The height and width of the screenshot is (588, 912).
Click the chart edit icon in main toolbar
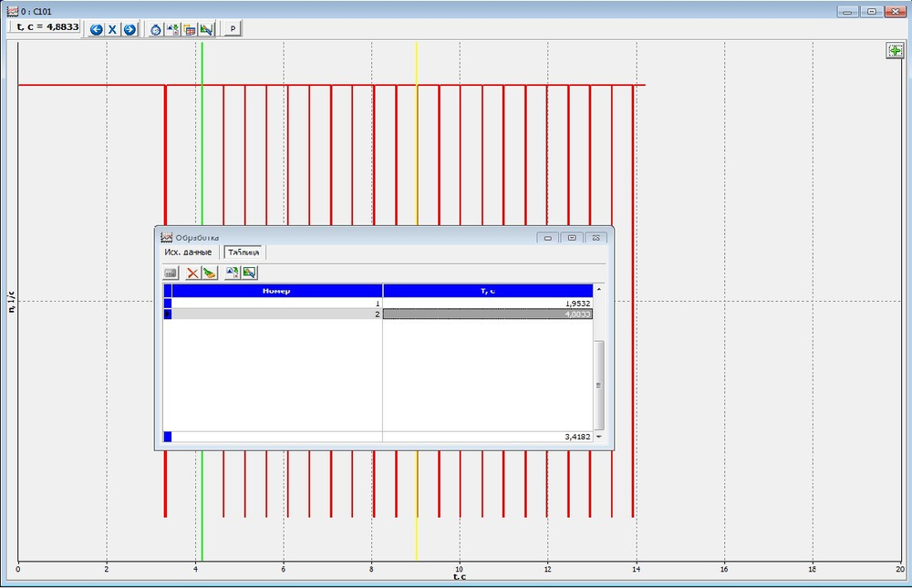[x=206, y=29]
